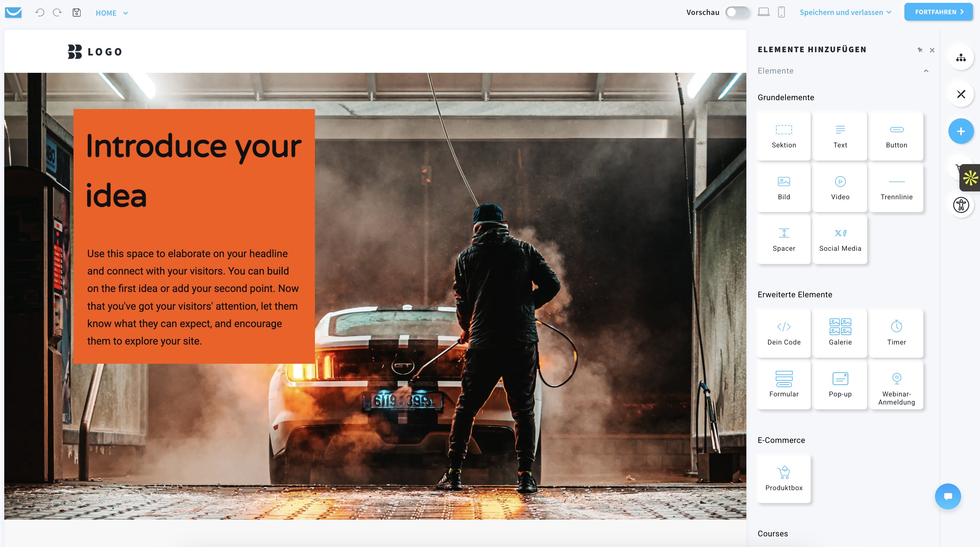Click the redo arrow icon
980x547 pixels.
[58, 12]
